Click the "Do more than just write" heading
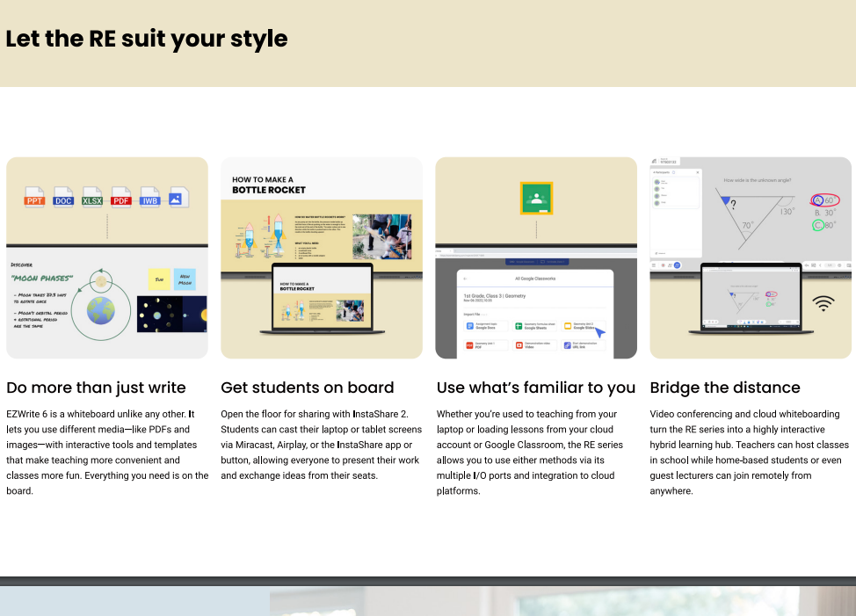 pyautogui.click(x=96, y=388)
